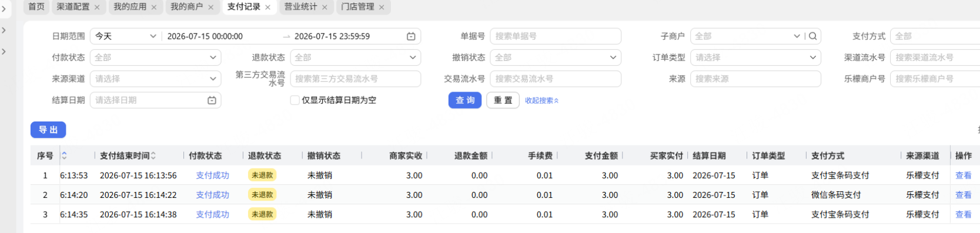The height and width of the screenshot is (233, 980).
Task: Click 支付成功 link in row 1
Action: [212, 175]
